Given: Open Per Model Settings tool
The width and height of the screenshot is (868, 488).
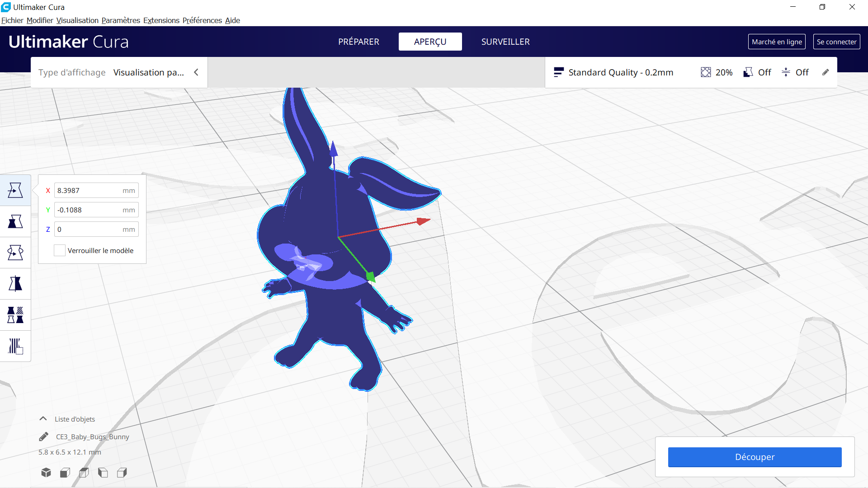Looking at the screenshot, I should 15,315.
